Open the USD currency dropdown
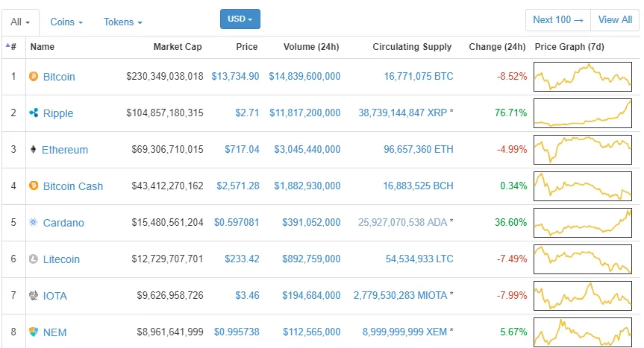 coord(240,19)
